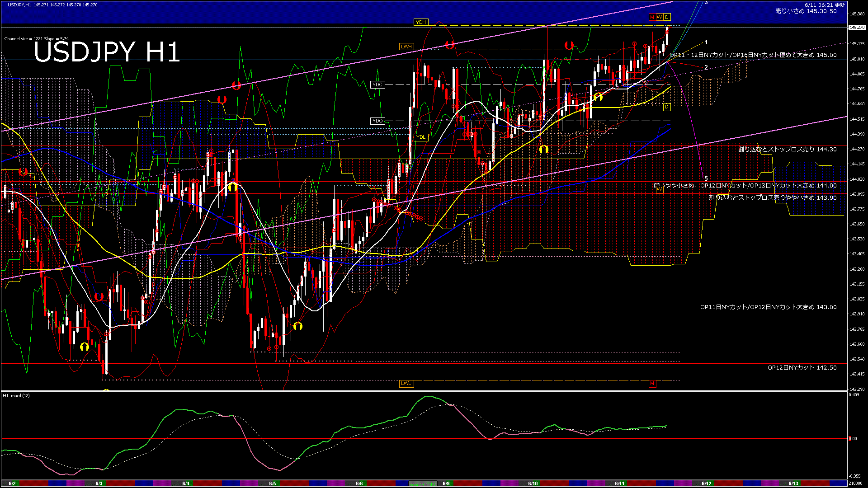The image size is (868, 488).
Task: Click the current price tag 145.270
Action: 857,28
